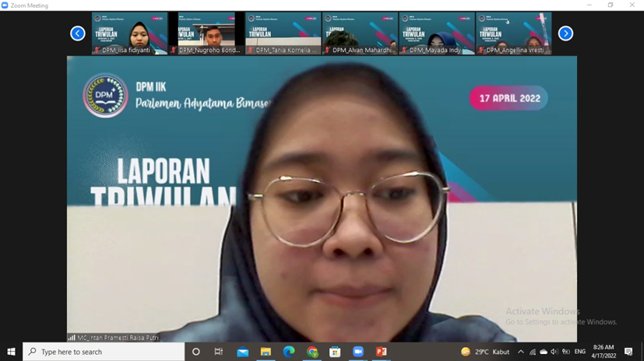The width and height of the screenshot is (644, 361).
Task: Open the notification center icon
Action: [x=628, y=352]
